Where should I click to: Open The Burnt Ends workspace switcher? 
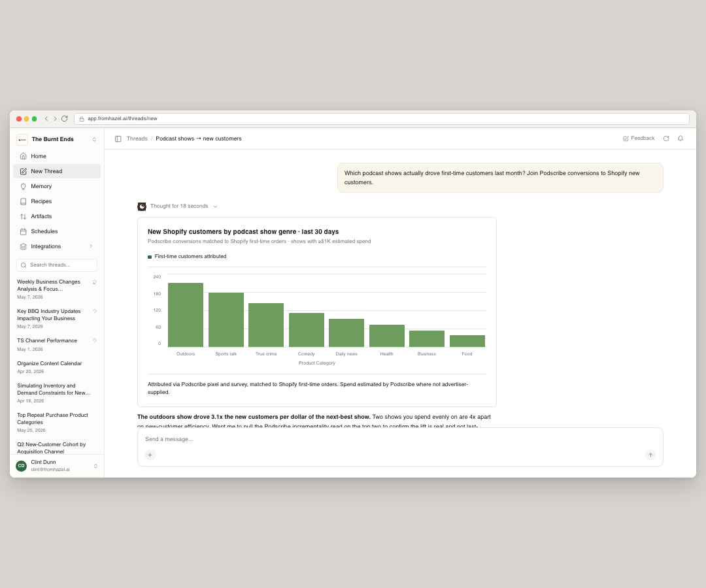click(x=57, y=139)
